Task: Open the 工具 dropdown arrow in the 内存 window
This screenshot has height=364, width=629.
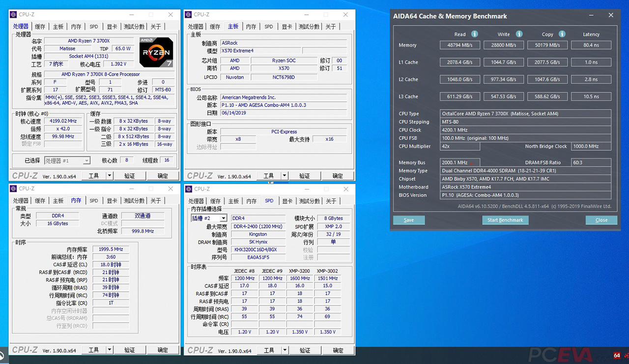Action: (x=109, y=350)
